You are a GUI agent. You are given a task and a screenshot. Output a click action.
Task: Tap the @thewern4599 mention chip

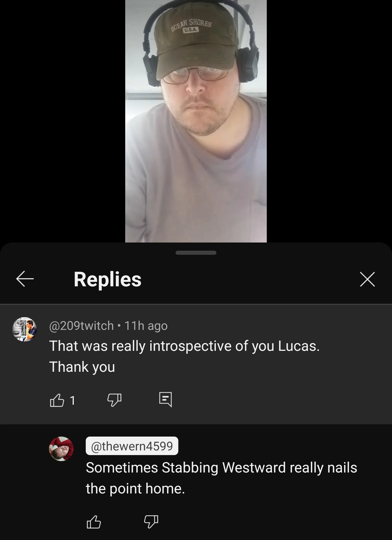click(132, 446)
